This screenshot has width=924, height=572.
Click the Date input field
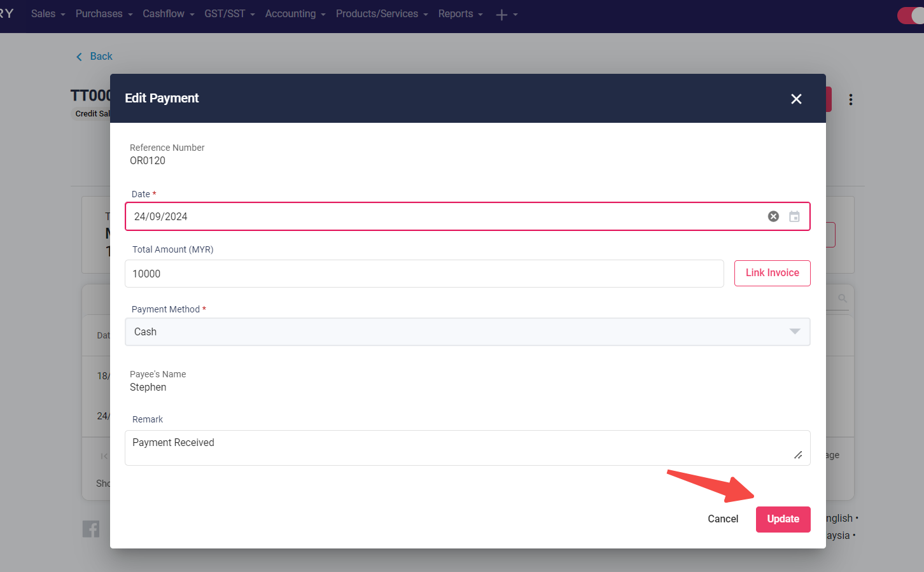pyautogui.click(x=467, y=216)
